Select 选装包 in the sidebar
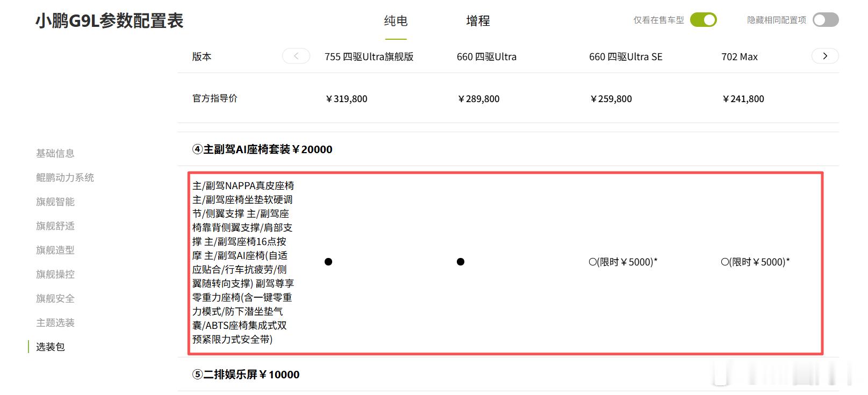The height and width of the screenshot is (395, 868). [51, 347]
